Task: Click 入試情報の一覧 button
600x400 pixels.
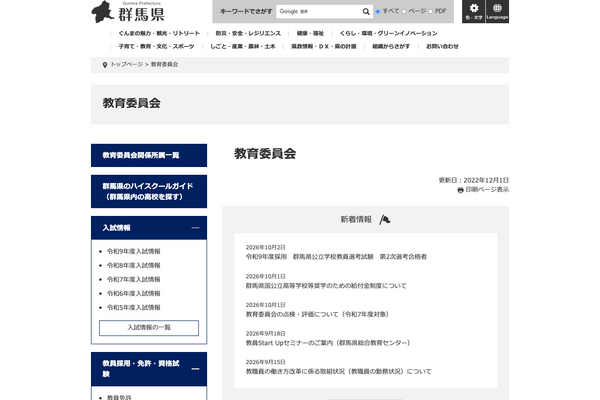Action: click(149, 328)
